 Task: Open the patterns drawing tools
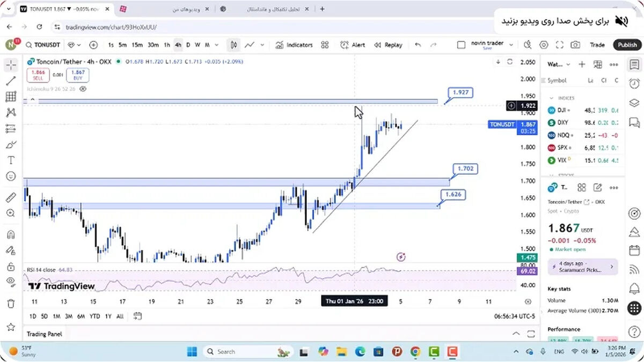point(11,113)
